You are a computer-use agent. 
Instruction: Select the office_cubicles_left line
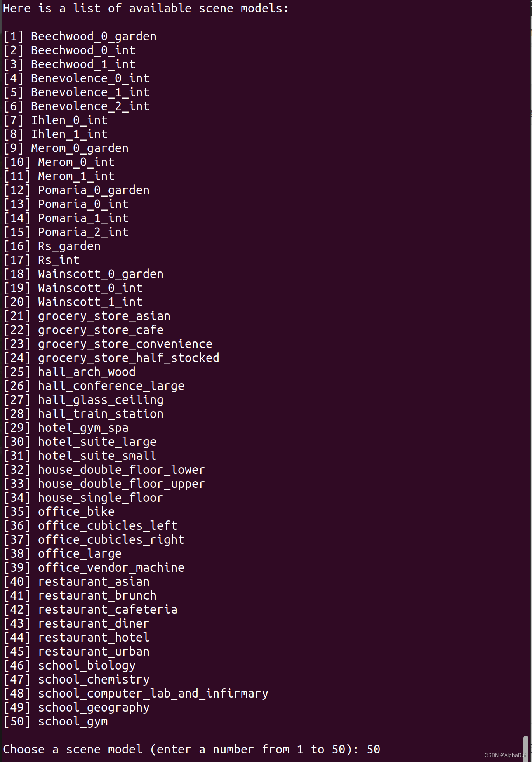pyautogui.click(x=90, y=526)
